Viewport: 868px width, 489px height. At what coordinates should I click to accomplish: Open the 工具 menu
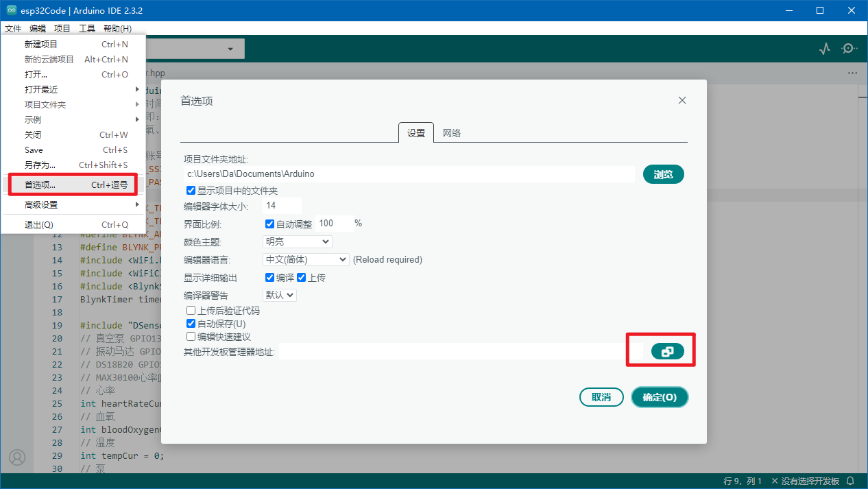pyautogui.click(x=87, y=28)
